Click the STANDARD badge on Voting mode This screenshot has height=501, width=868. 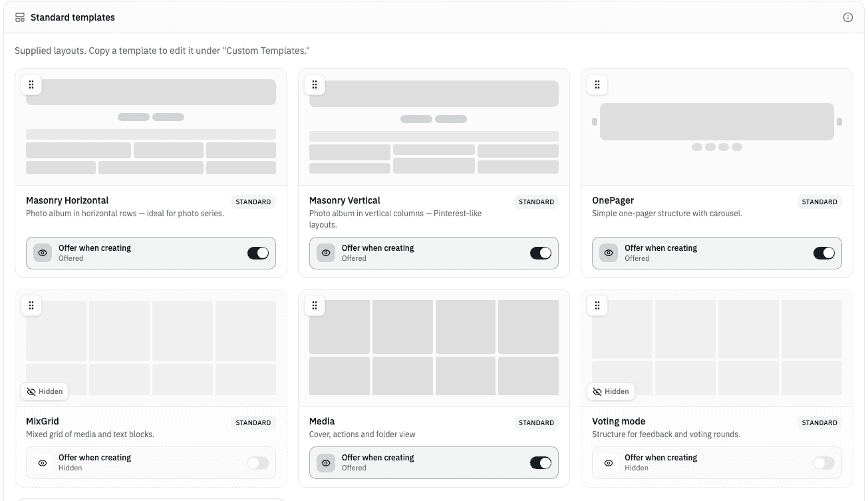[819, 422]
